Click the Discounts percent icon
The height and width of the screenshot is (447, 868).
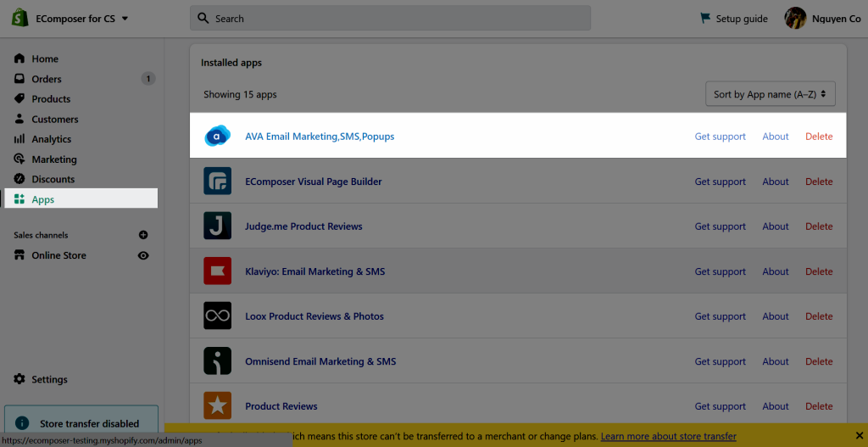pyautogui.click(x=19, y=179)
